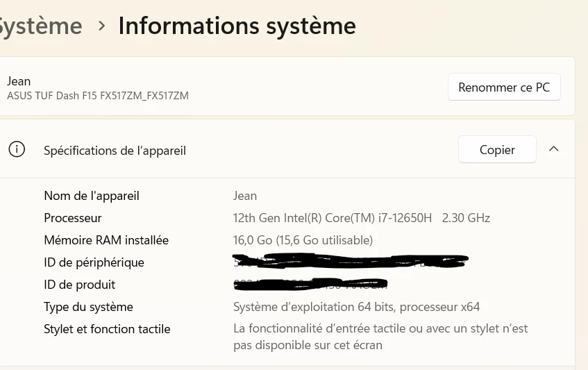The height and width of the screenshot is (370, 588).
Task: Click the Copier button
Action: click(x=497, y=149)
